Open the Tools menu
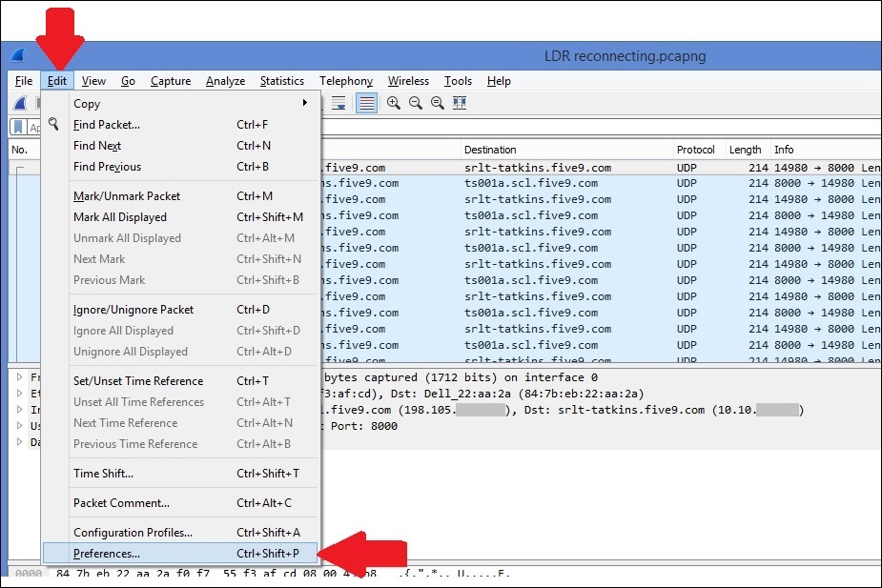This screenshot has width=882, height=588. coord(458,81)
